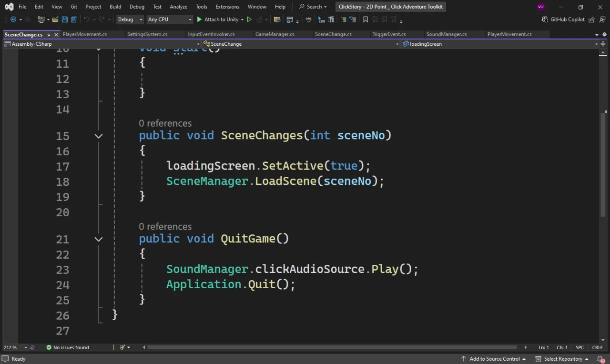Screen dimensions: 610x364
Task: Click the Save All toolbar icon
Action: tap(74, 20)
